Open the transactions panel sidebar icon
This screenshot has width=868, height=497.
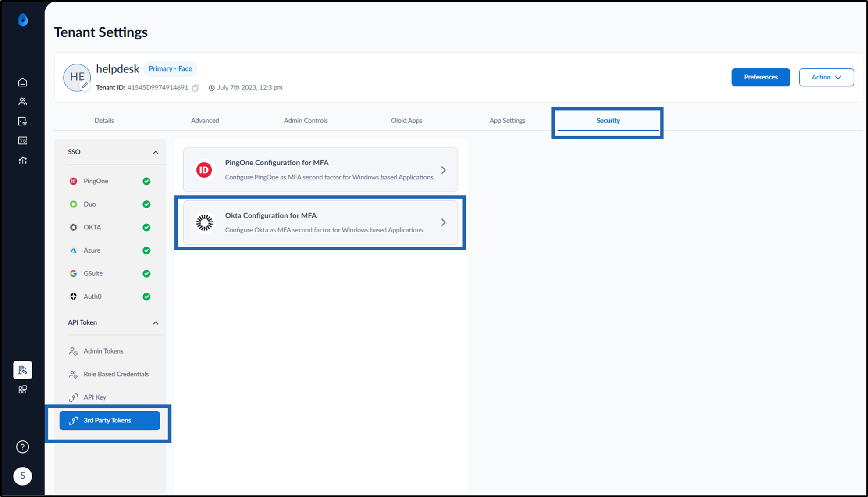coord(23,140)
